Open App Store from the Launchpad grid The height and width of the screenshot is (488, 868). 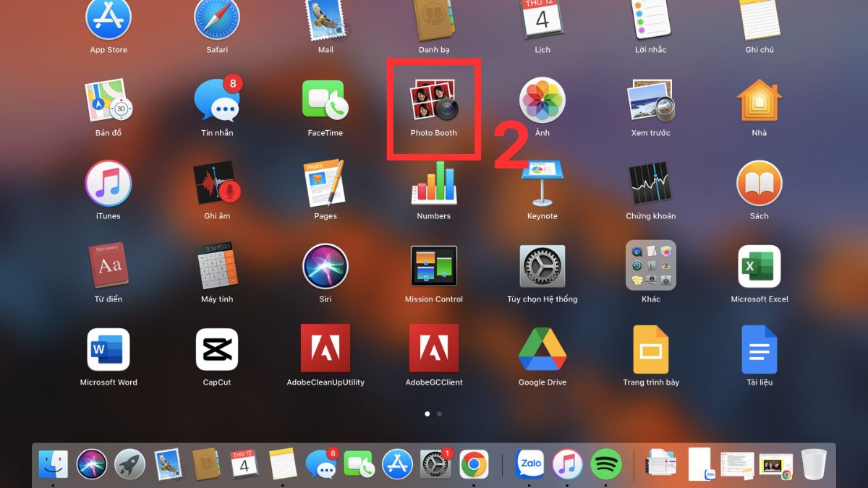coord(109,17)
